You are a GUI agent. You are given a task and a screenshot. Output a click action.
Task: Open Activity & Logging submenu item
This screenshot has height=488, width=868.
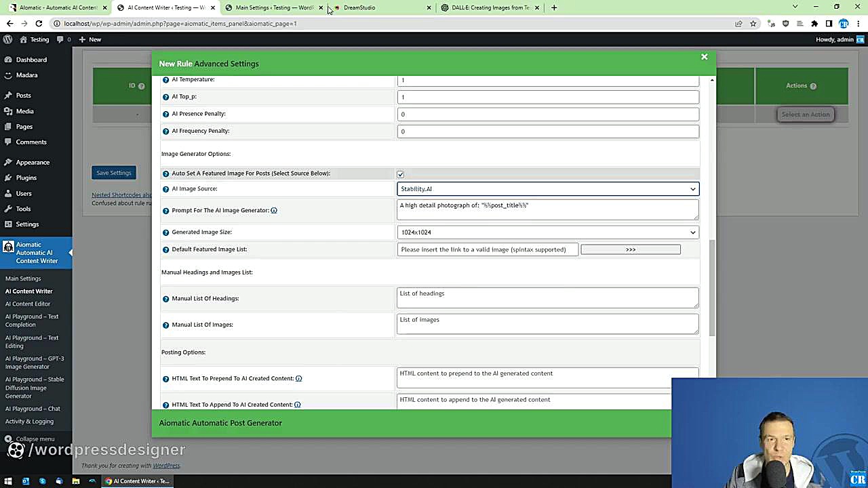29,422
